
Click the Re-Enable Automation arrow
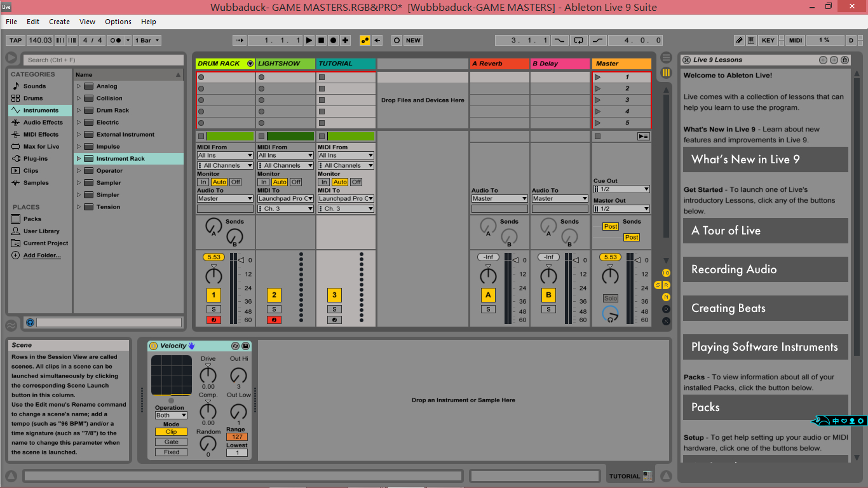pyautogui.click(x=377, y=40)
